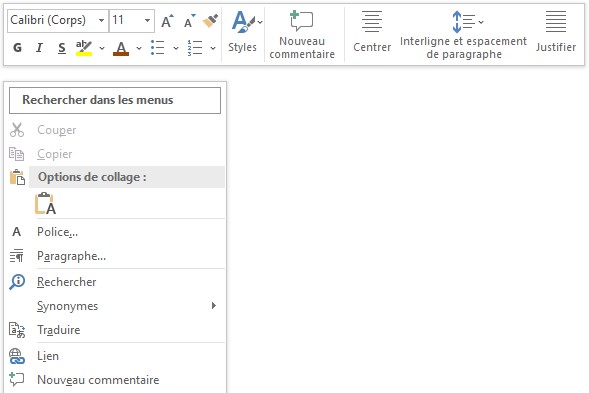Click the copy pages icon beside Copier
589x393 pixels.
click(17, 154)
